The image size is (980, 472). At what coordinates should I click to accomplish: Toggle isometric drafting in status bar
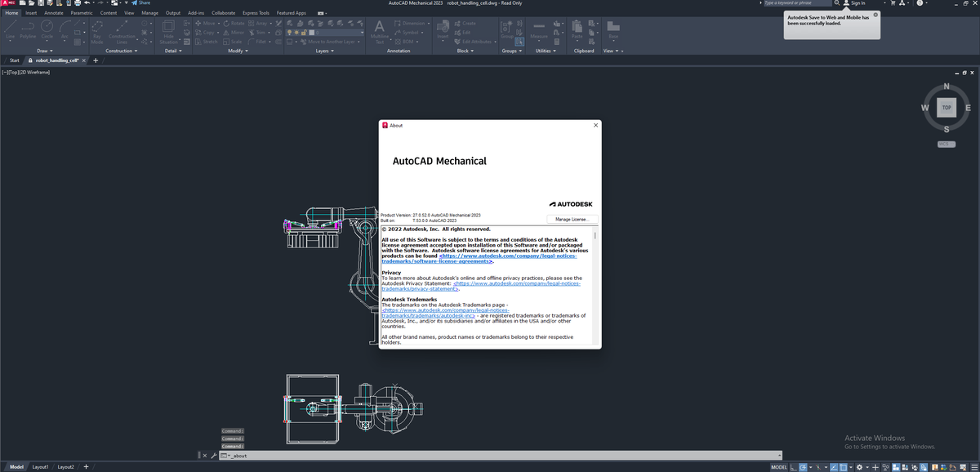tap(818, 467)
